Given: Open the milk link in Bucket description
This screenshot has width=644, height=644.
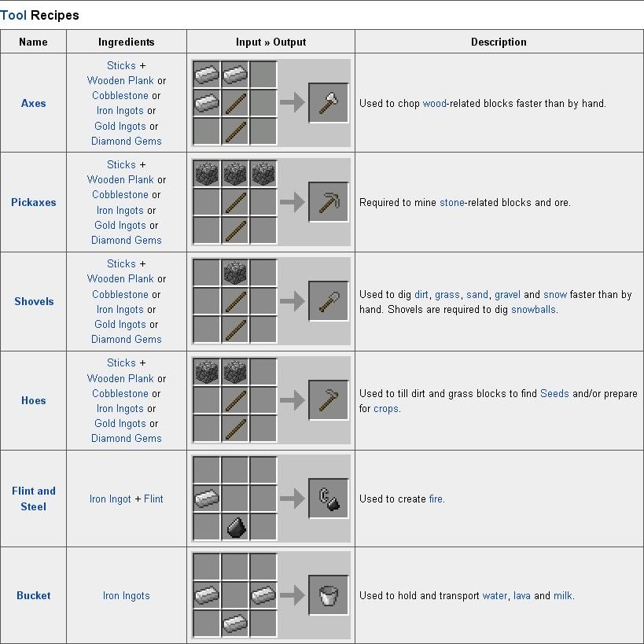Looking at the screenshot, I should tap(563, 595).
